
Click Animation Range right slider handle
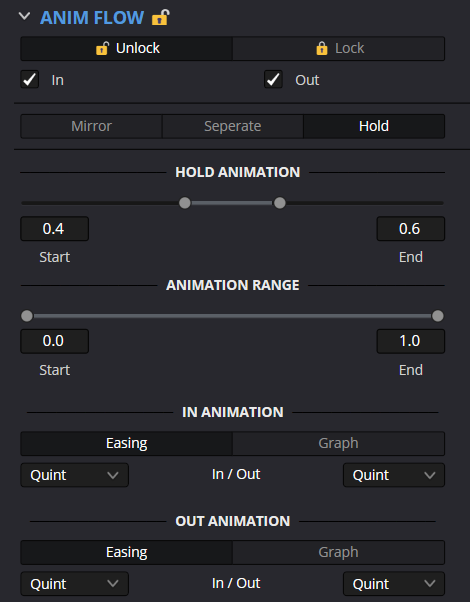tap(437, 316)
